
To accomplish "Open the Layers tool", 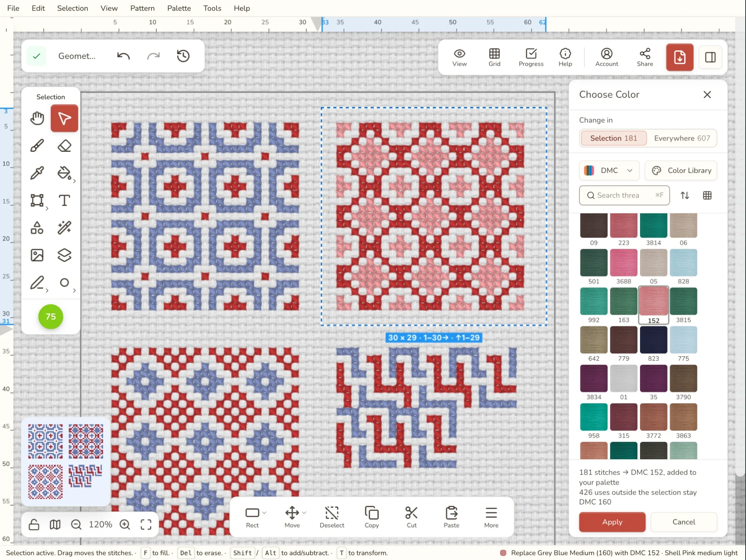I will [64, 255].
